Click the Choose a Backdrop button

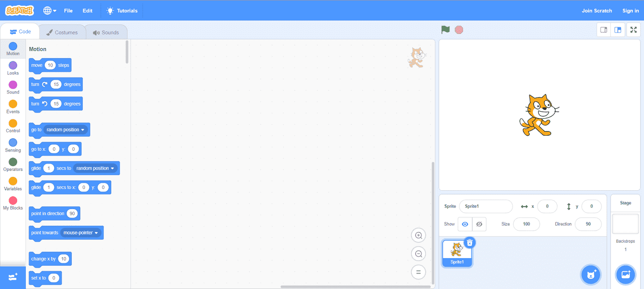point(626,275)
